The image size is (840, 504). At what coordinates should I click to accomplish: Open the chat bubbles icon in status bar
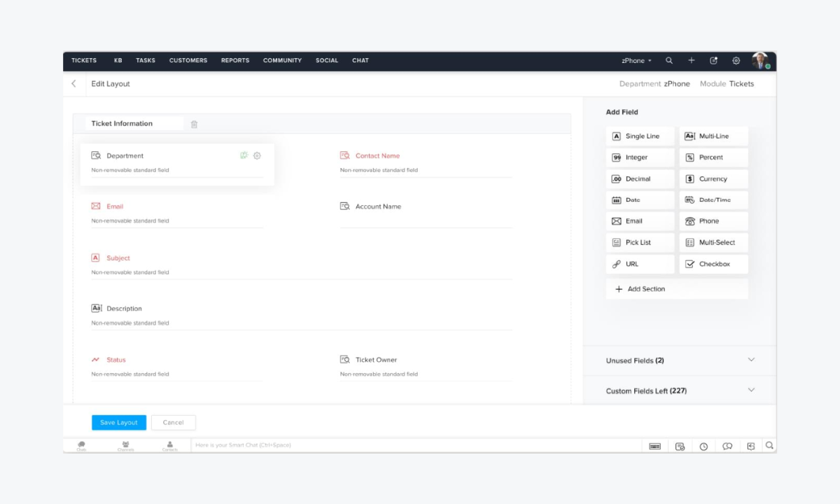click(x=727, y=445)
